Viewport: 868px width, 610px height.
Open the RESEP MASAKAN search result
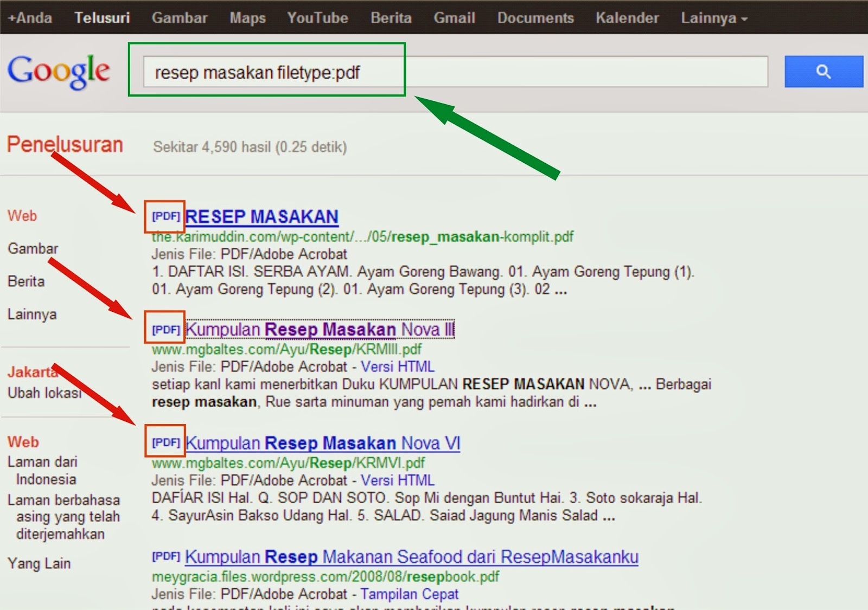262,216
